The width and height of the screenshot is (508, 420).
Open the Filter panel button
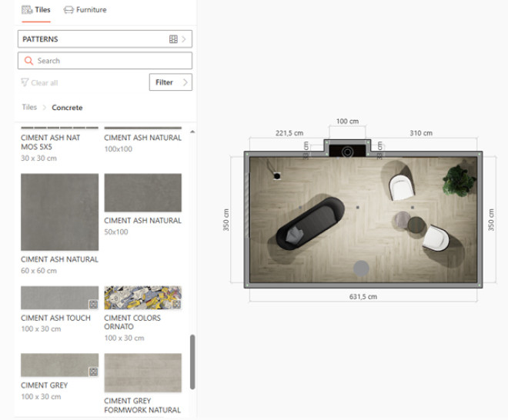[x=170, y=82]
